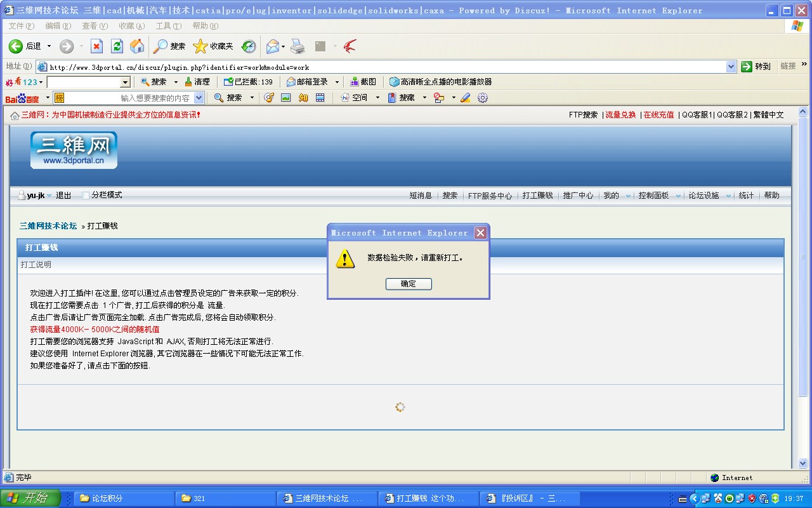
Task: Expand the 控制面板 forum menu dropdown
Action: [678, 196]
